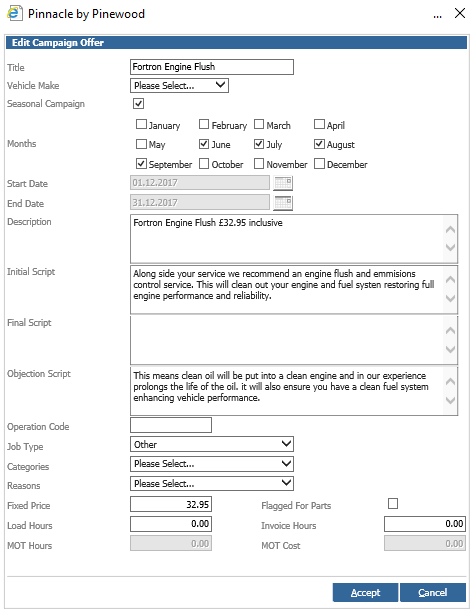
Task: Enable the Flagged For Parts checkbox
Action: pos(393,504)
